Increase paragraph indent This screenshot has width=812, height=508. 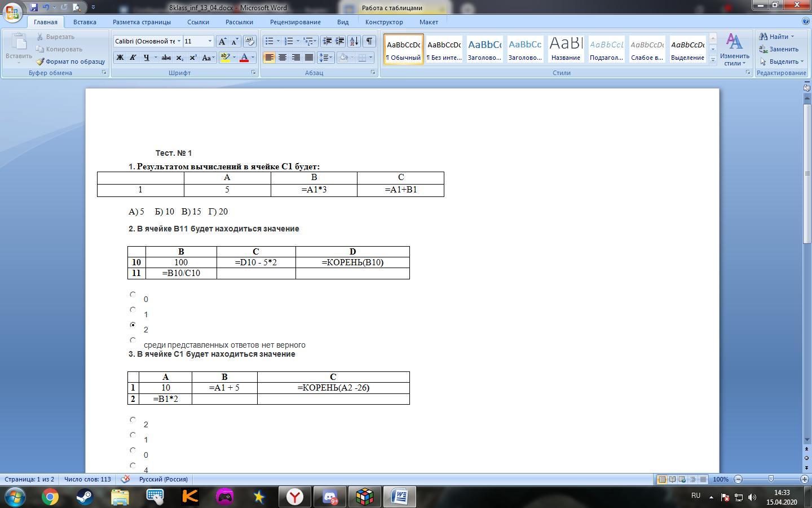pos(340,41)
